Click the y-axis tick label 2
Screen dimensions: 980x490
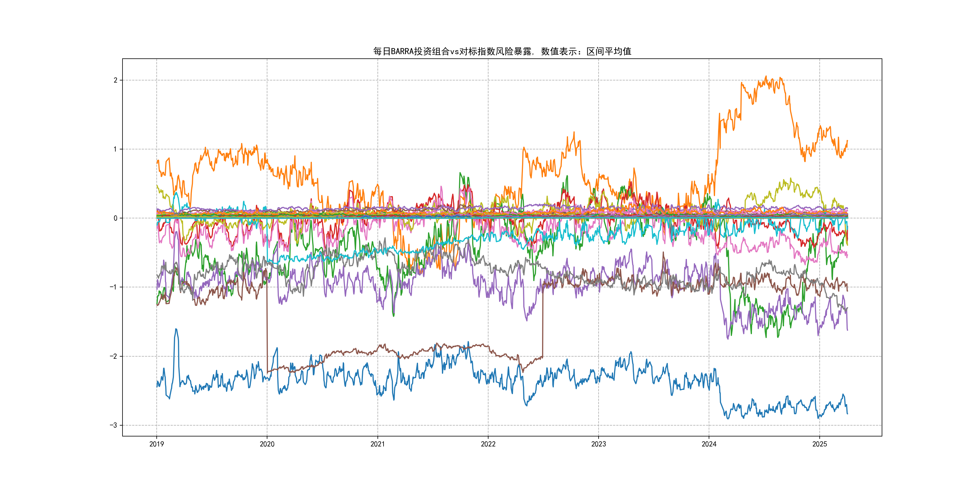tap(115, 80)
